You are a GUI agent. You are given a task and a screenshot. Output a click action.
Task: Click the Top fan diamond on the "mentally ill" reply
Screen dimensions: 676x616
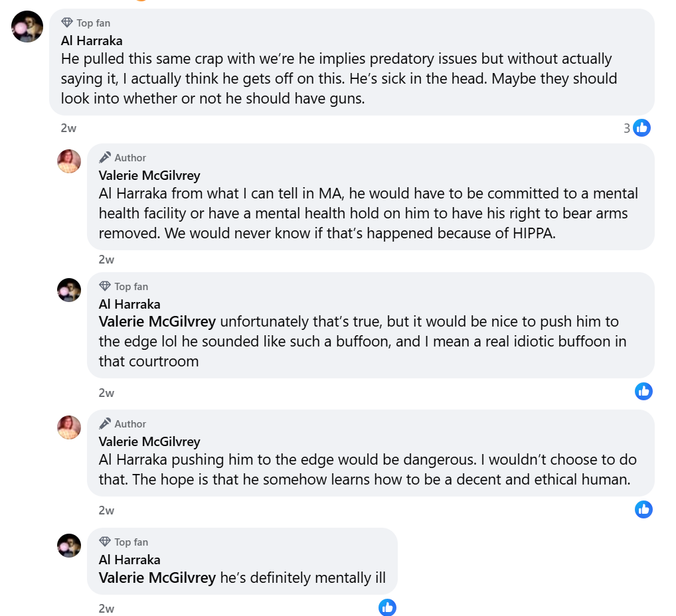tap(105, 542)
